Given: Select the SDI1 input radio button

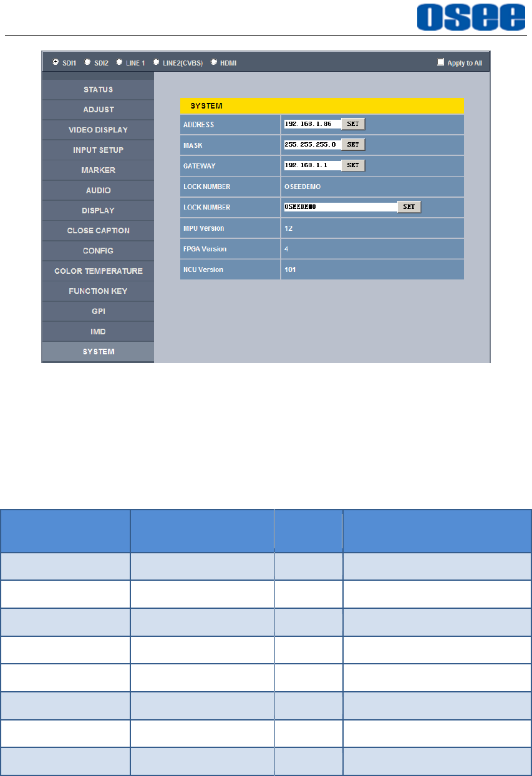Looking at the screenshot, I should point(56,62).
